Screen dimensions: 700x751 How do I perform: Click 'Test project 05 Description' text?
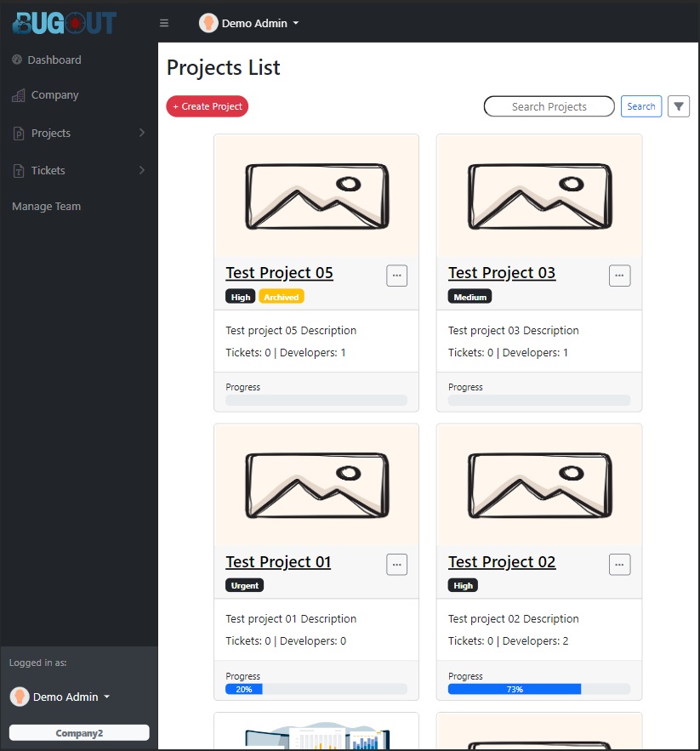(291, 331)
